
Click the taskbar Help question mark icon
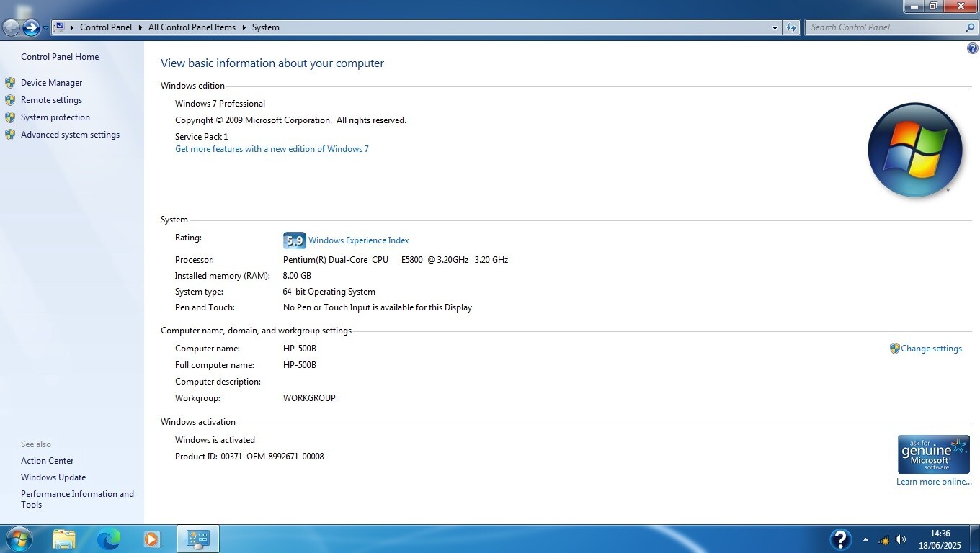(840, 539)
